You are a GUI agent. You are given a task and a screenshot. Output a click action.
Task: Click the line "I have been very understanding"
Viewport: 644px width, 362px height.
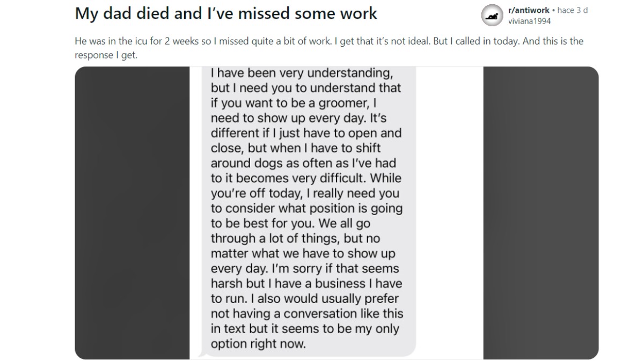tap(302, 73)
